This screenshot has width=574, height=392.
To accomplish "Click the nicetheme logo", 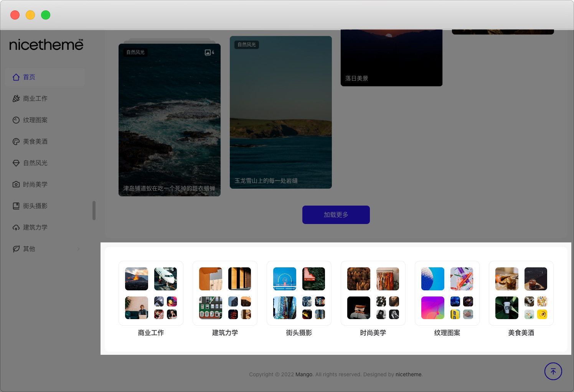I will click(46, 44).
